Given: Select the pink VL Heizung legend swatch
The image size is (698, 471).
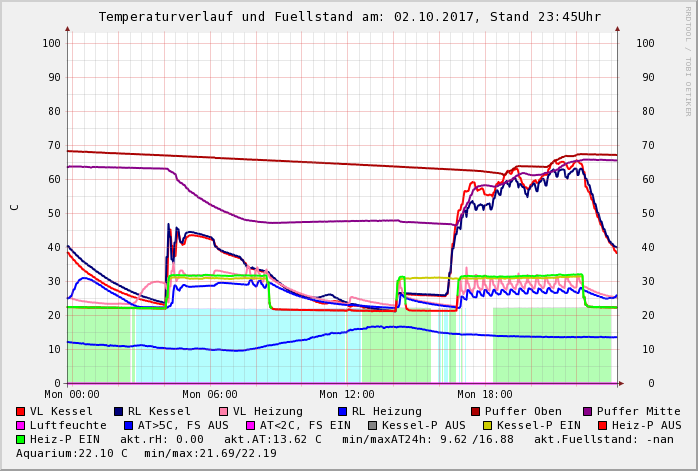Looking at the screenshot, I should (225, 411).
